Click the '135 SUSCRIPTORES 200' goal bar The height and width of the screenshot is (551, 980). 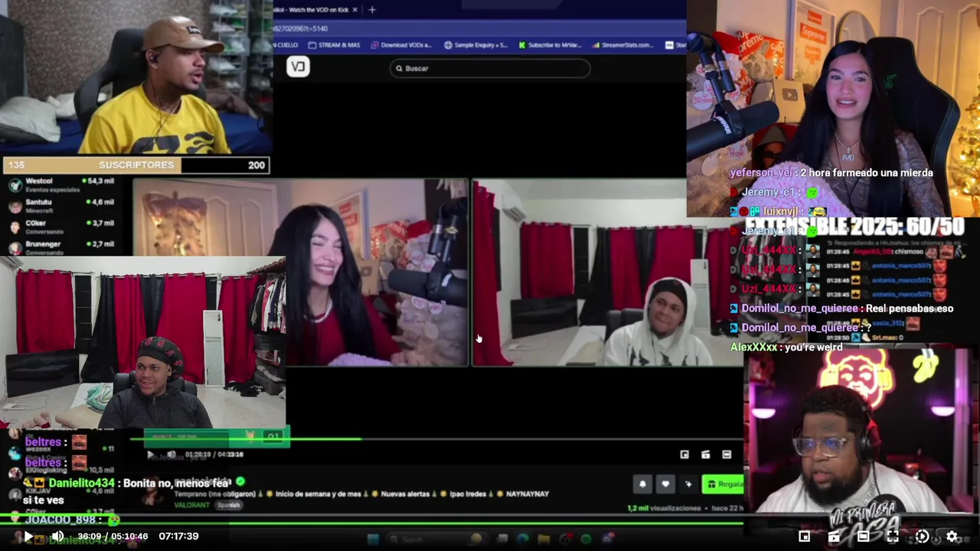coord(136,165)
